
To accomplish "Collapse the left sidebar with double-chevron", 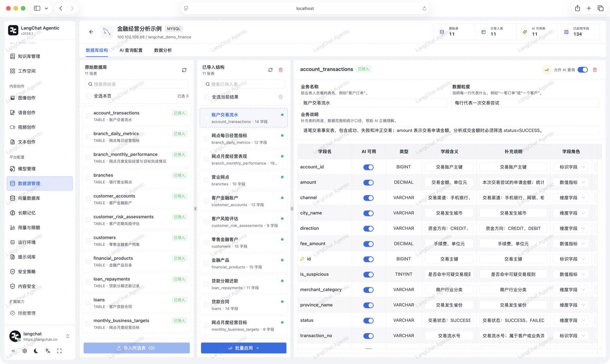I will point(13,351).
